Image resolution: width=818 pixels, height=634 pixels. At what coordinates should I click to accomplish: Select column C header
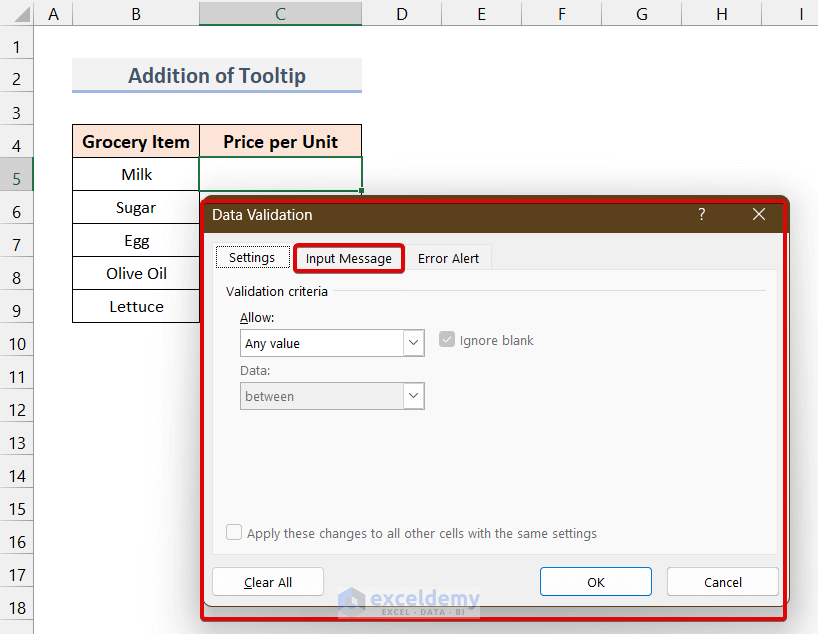pyautogui.click(x=280, y=14)
